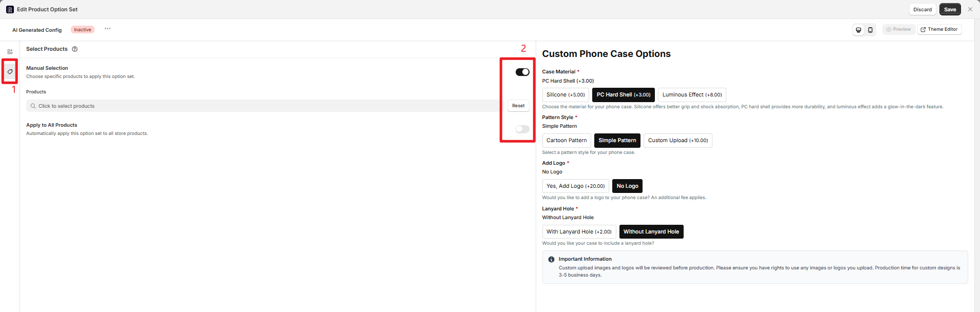The image size is (980, 312).
Task: Enable Apply to All Products toggle
Action: 522,129
